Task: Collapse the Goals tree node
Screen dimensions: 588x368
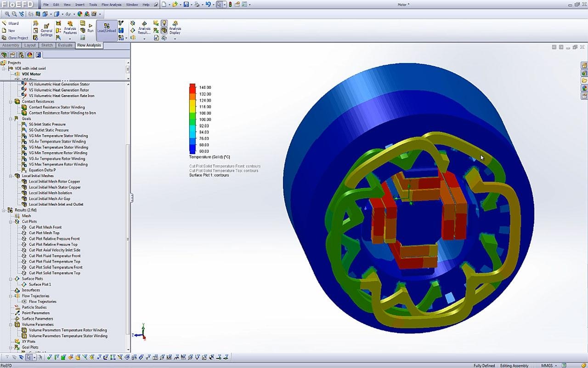Action: (x=11, y=119)
